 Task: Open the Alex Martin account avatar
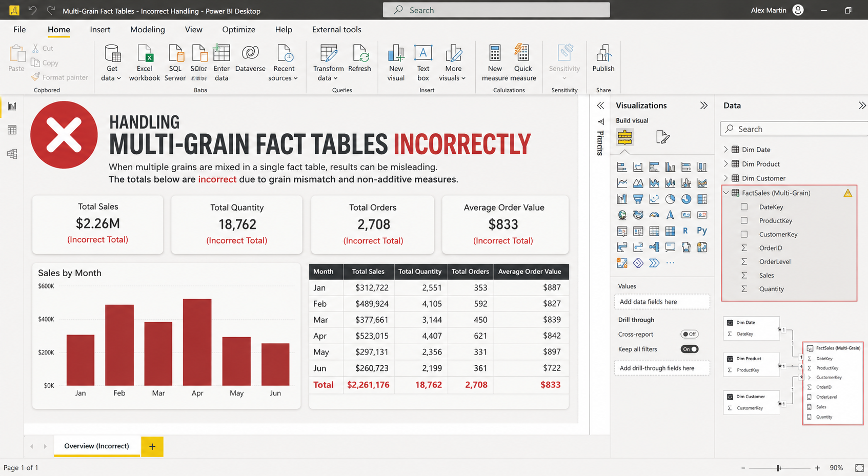click(x=798, y=10)
